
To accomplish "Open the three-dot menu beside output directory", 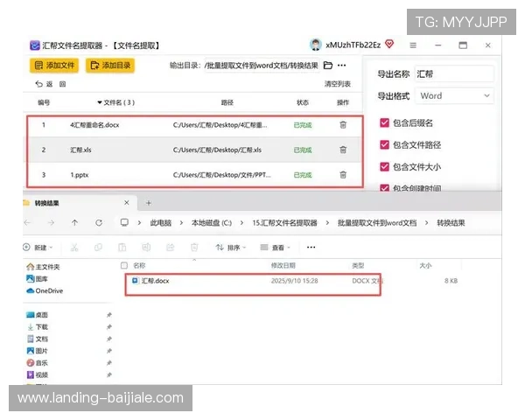I will (x=342, y=66).
